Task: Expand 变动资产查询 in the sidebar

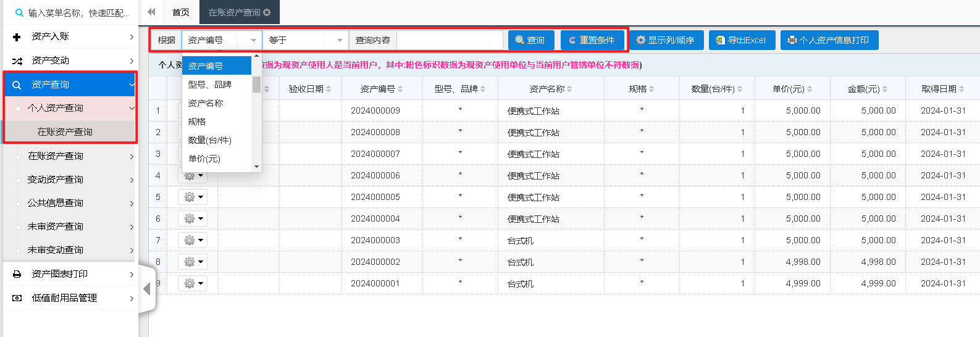Action: click(x=74, y=180)
